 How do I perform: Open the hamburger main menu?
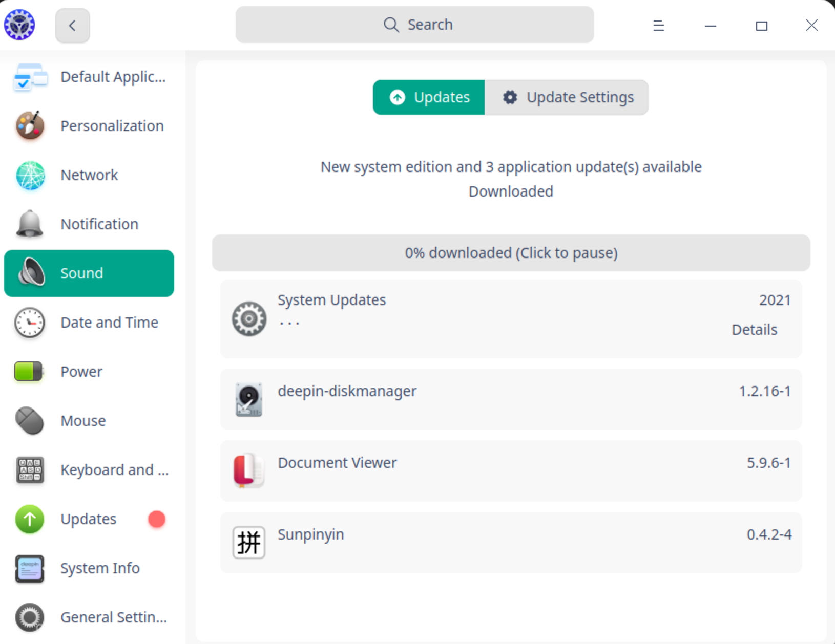coord(659,25)
